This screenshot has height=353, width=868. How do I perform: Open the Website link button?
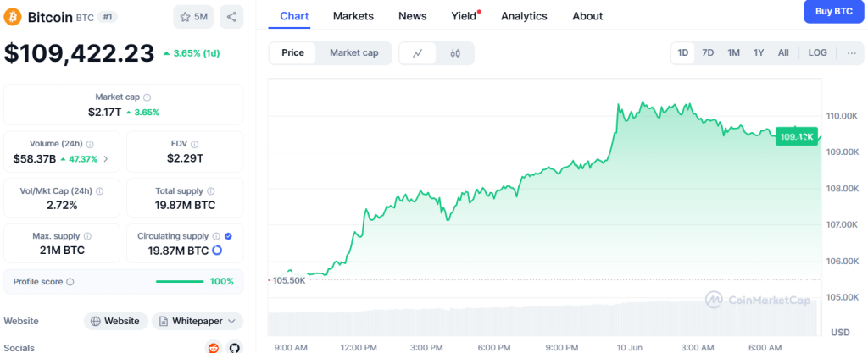115,321
